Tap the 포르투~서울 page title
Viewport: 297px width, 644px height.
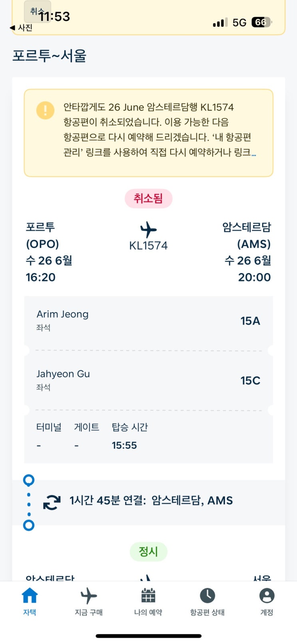tap(50, 56)
